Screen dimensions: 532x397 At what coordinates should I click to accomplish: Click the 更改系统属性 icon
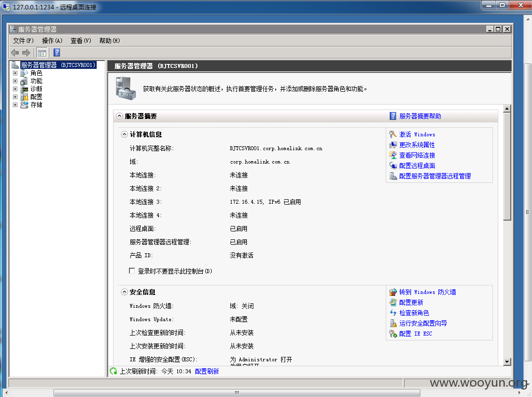click(x=393, y=145)
